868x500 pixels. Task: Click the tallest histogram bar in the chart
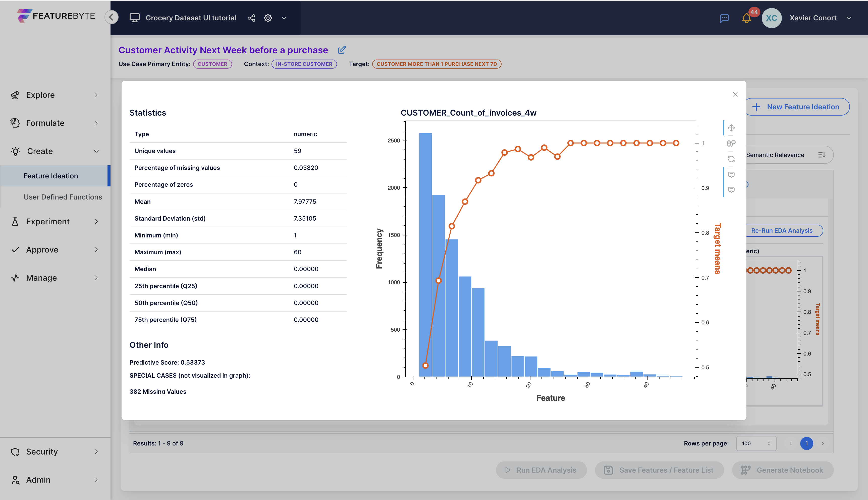pyautogui.click(x=425, y=255)
